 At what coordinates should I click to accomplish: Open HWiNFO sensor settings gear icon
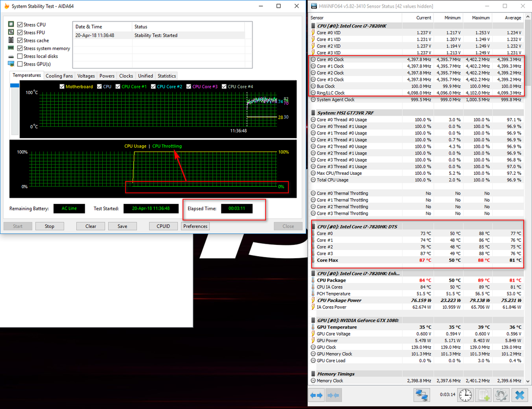coord(501,395)
